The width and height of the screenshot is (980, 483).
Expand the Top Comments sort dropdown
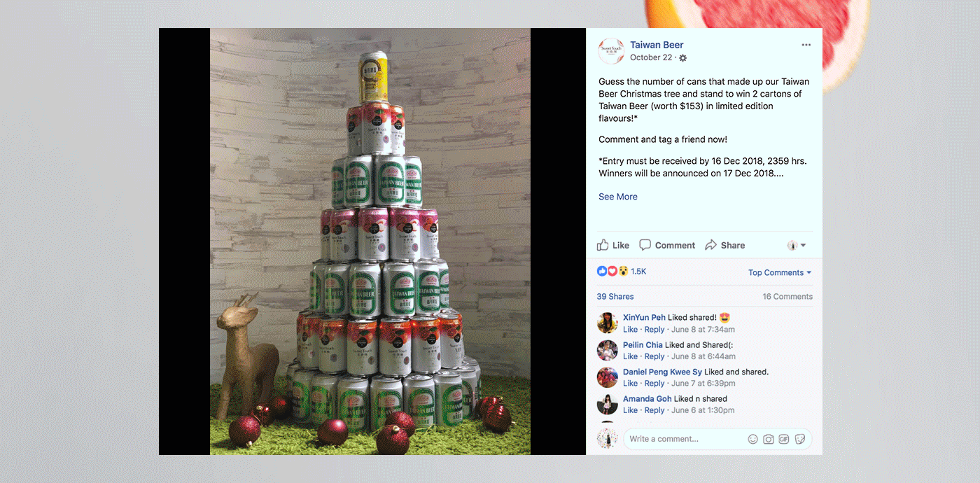tap(780, 272)
